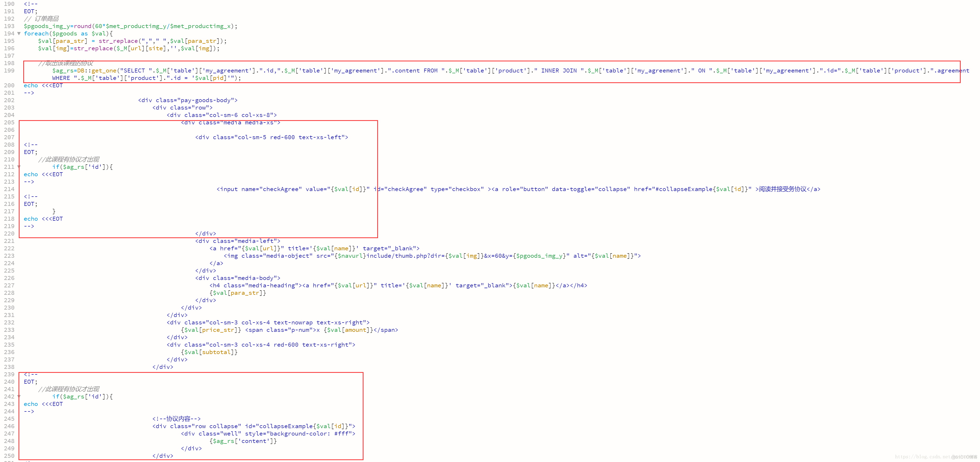The height and width of the screenshot is (462, 980).
Task: Click the '// 订单商品' comment on line 192
Action: click(41, 19)
